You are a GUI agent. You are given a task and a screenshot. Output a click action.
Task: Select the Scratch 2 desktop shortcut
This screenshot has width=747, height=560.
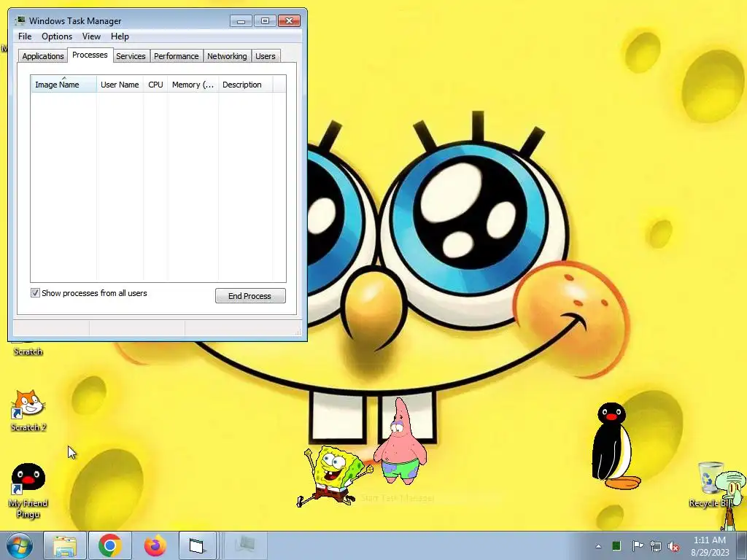(28, 411)
